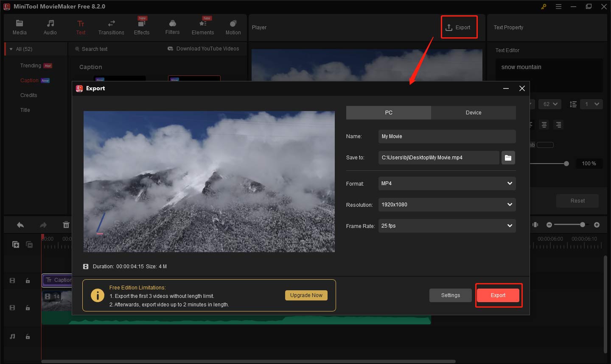Viewport: 611px width, 364px height.
Task: Click the trash delete icon above timeline
Action: [66, 225]
